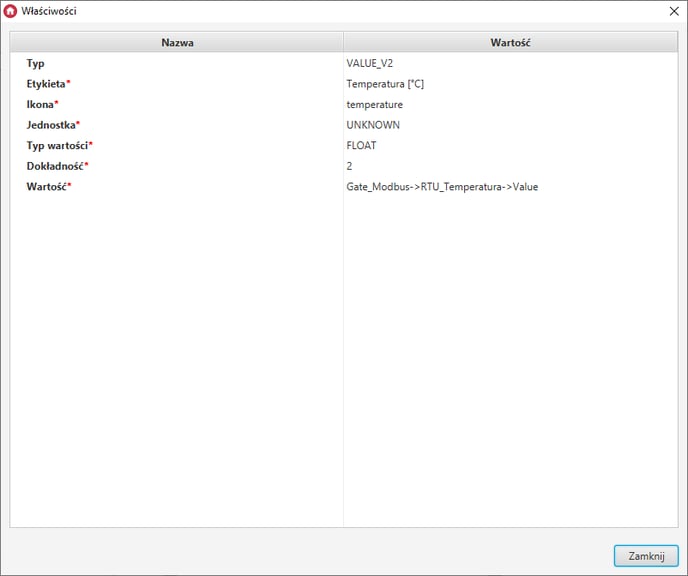Click Gate_Modbus->RTU_Temperatura->Value cell
Screen dimensions: 688x576
tap(511, 187)
